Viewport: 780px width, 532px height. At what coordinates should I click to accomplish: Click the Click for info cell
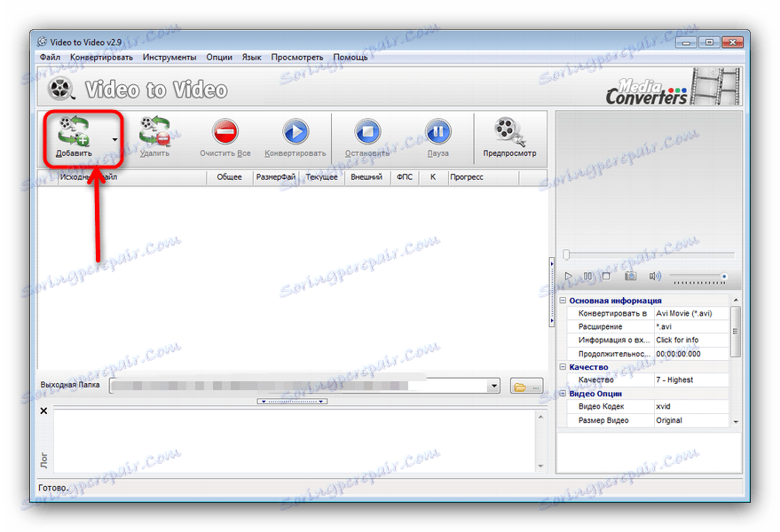[691, 340]
